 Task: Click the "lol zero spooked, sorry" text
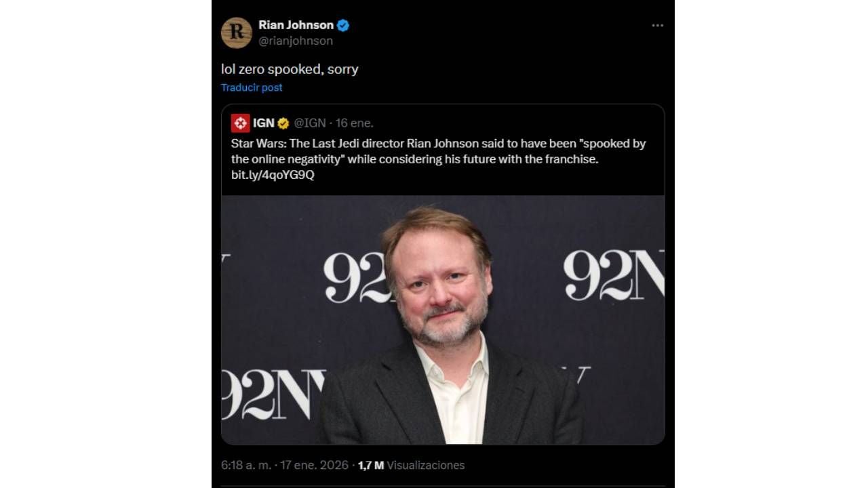point(290,69)
